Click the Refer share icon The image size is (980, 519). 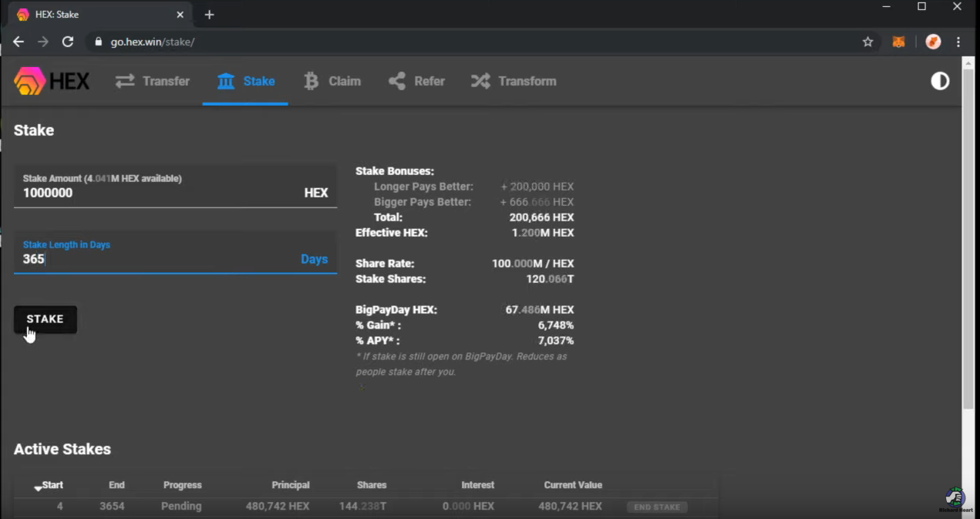tap(397, 81)
